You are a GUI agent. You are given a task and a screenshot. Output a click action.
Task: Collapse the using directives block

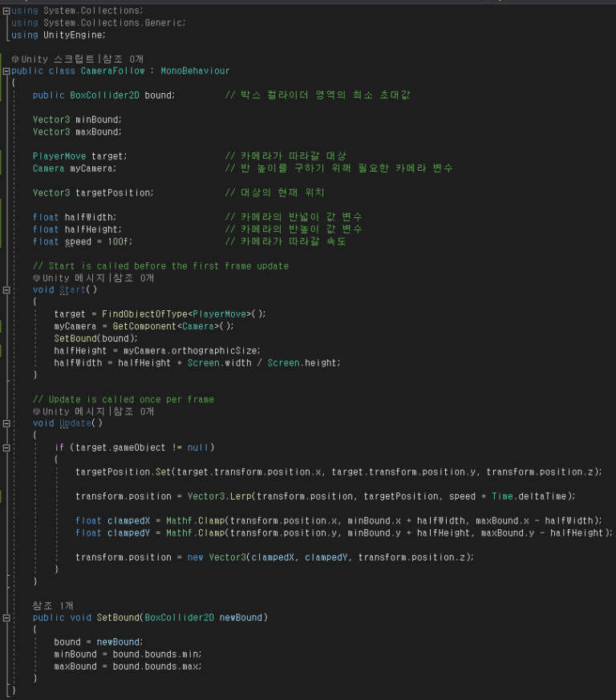6,10
